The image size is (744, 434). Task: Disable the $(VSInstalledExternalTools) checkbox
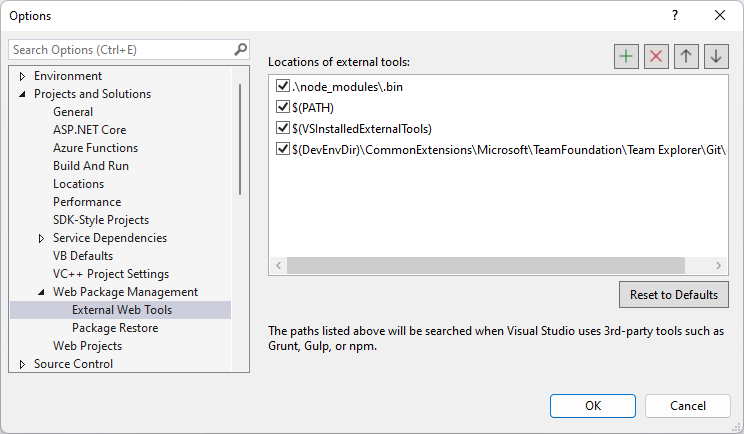[281, 128]
